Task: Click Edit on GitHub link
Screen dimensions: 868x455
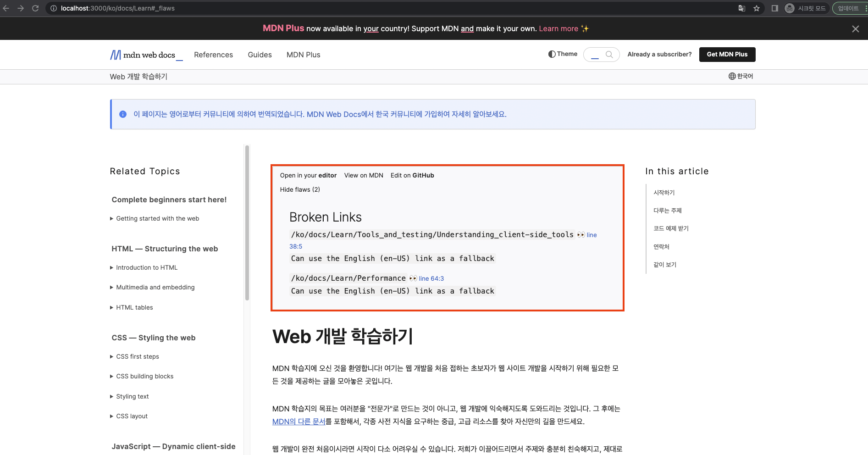Action: (x=412, y=175)
